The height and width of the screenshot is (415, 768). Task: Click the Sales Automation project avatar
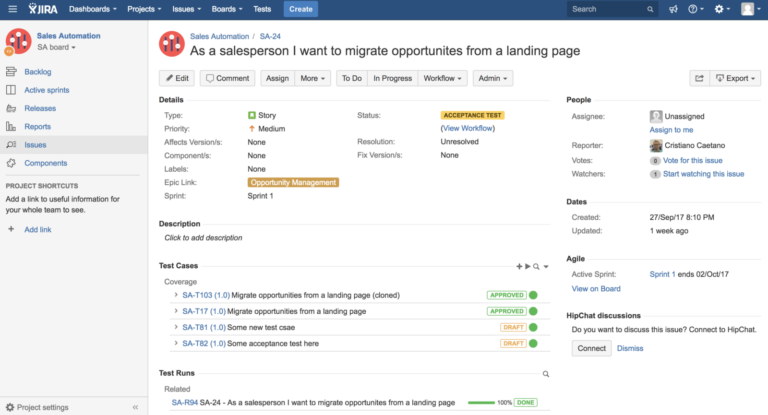18,41
